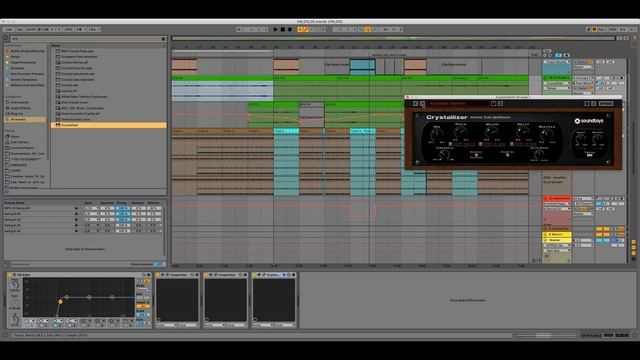The image size is (640, 360).
Task: Click the Crystallizer Delay knob
Action: (522, 131)
